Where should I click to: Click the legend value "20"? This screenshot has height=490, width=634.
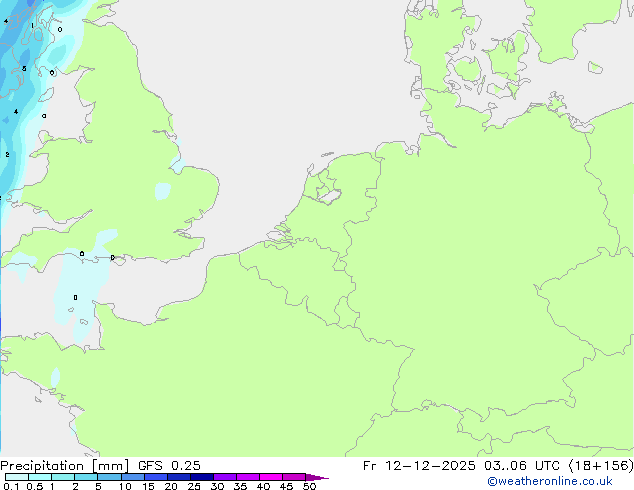[171, 486]
